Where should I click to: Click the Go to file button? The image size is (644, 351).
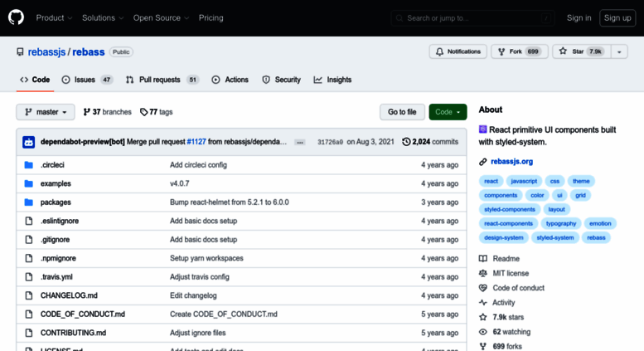tap(402, 112)
